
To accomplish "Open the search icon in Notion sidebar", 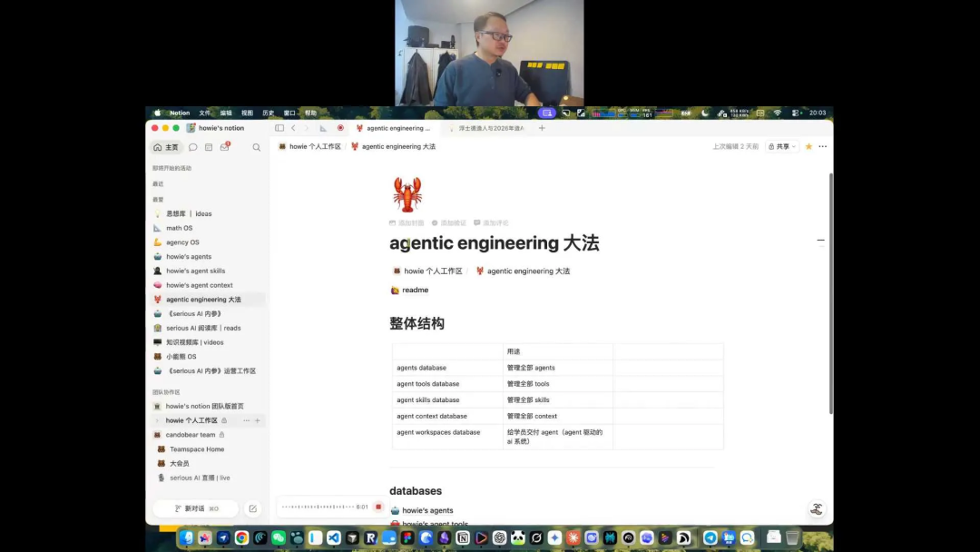I will (256, 148).
